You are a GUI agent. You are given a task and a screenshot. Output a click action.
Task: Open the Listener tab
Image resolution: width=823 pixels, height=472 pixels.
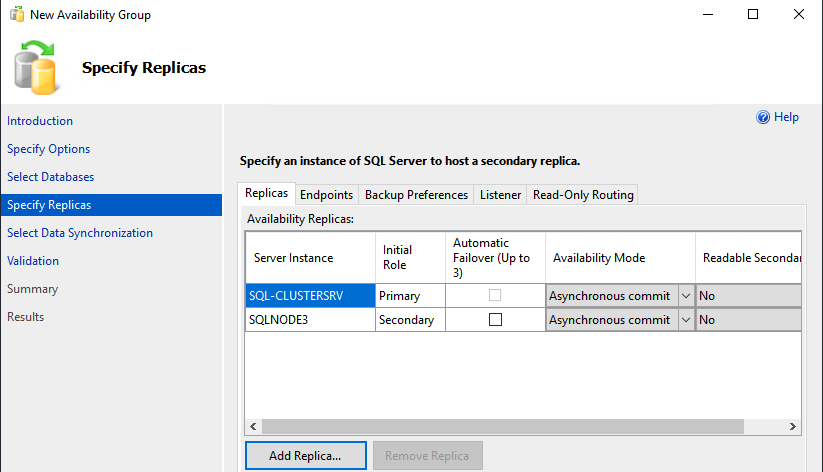500,195
